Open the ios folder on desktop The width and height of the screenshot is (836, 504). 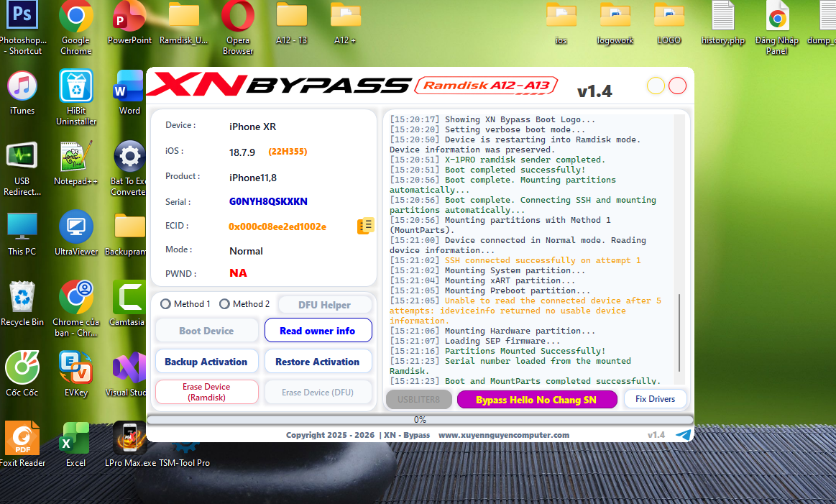click(x=561, y=22)
